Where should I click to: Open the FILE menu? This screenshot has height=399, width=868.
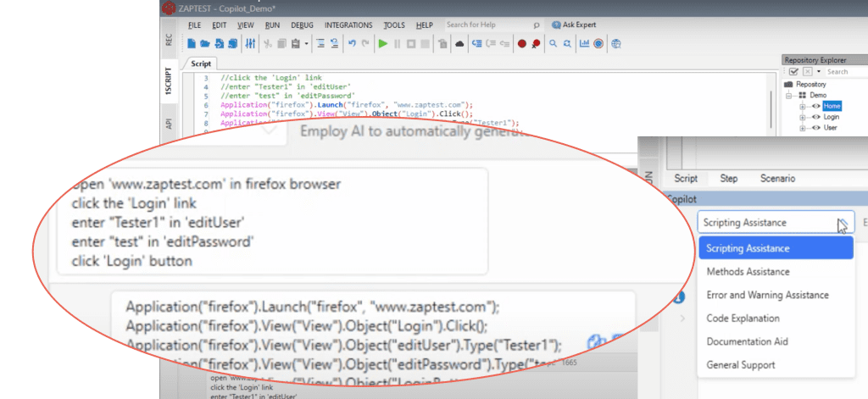[194, 25]
